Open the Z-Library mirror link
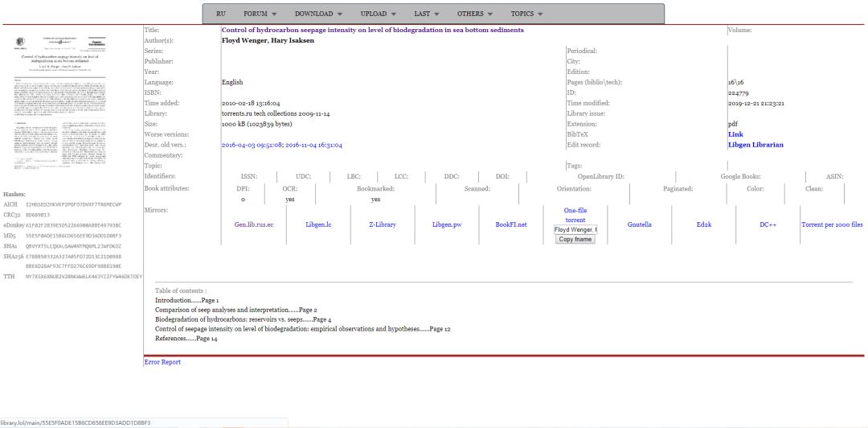 click(383, 224)
